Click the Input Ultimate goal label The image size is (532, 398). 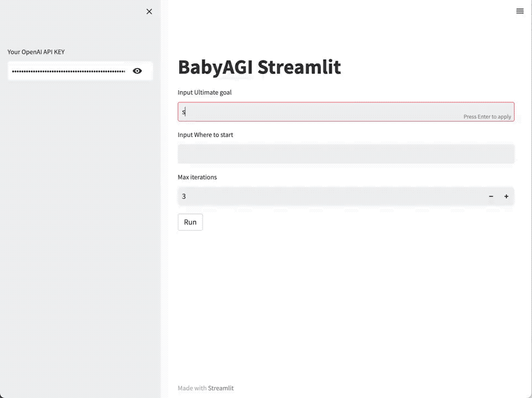[x=205, y=92]
